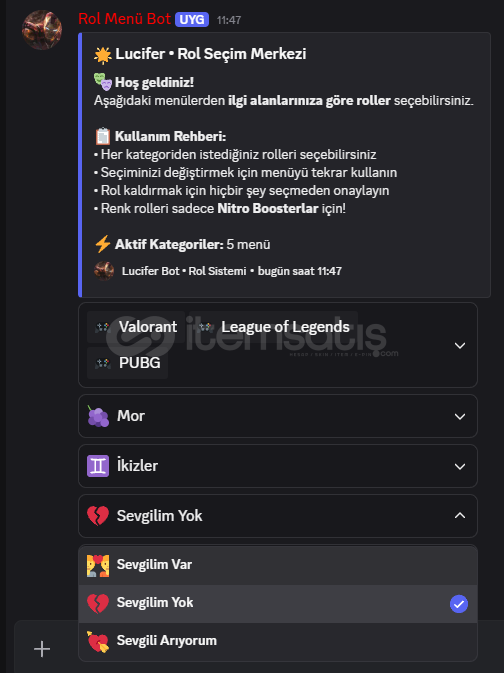Collapse the Sevgilim Yok dropdown chevron
The image size is (504, 673).
pyautogui.click(x=460, y=515)
